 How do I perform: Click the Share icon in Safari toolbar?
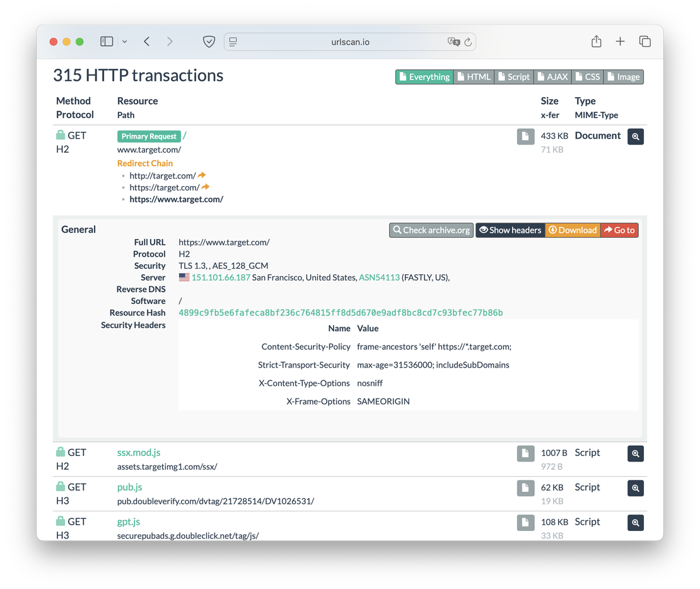(x=596, y=42)
